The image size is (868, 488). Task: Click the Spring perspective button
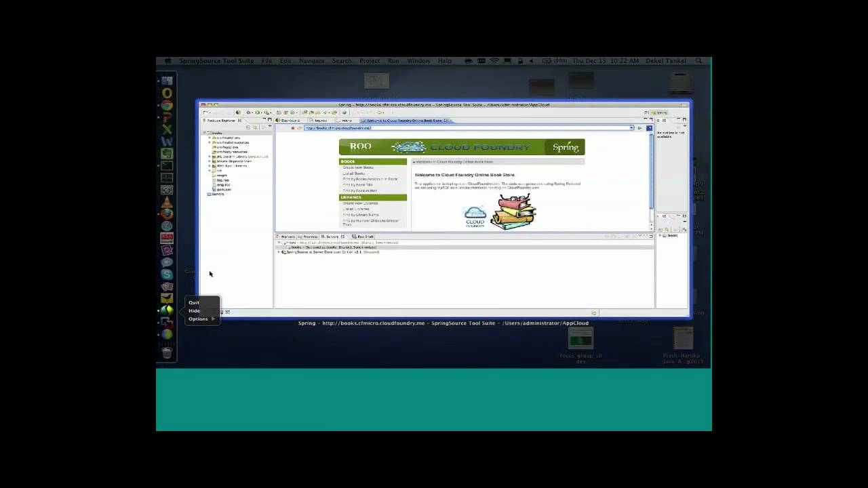click(659, 113)
